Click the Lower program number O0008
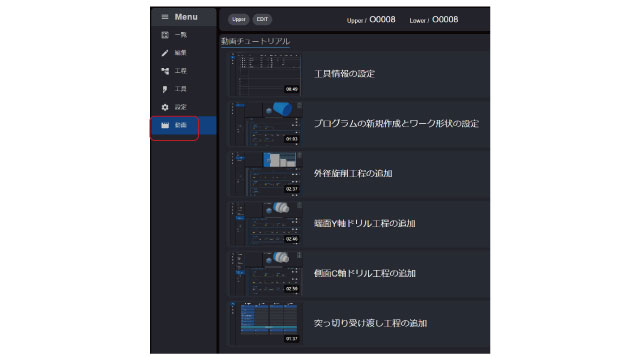 click(x=445, y=20)
